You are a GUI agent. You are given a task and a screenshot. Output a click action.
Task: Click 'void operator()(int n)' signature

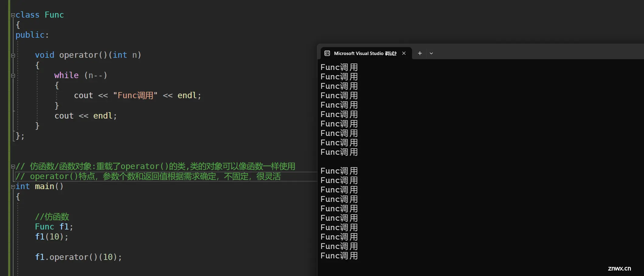point(88,55)
